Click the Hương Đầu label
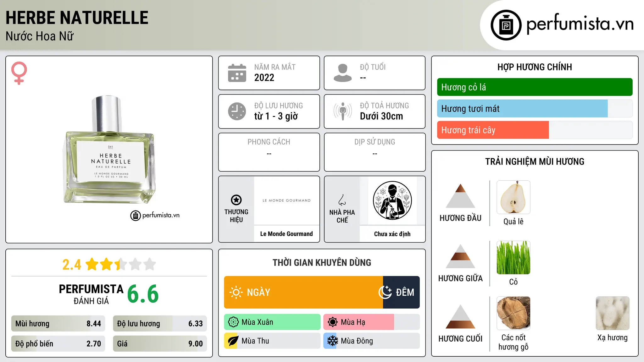 [460, 218]
